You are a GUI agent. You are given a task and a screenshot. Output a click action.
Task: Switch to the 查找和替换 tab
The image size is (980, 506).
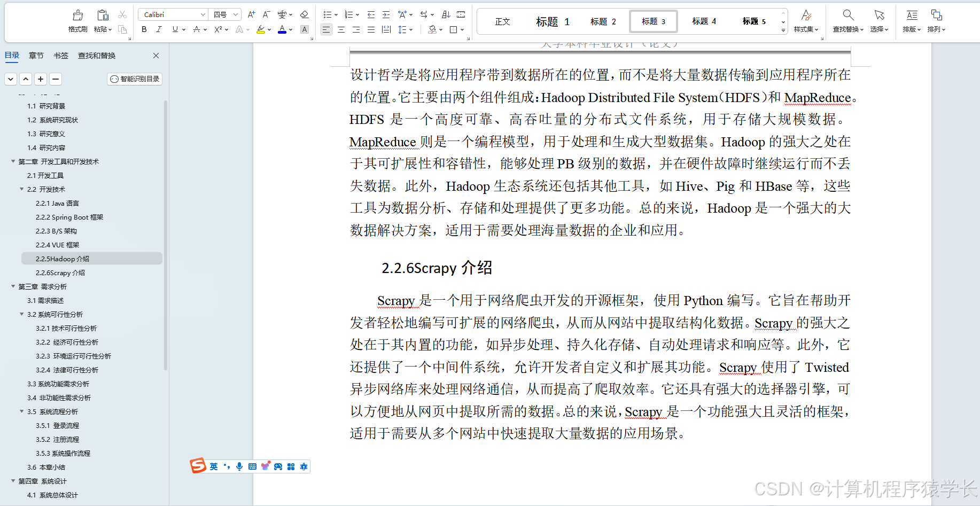click(97, 56)
